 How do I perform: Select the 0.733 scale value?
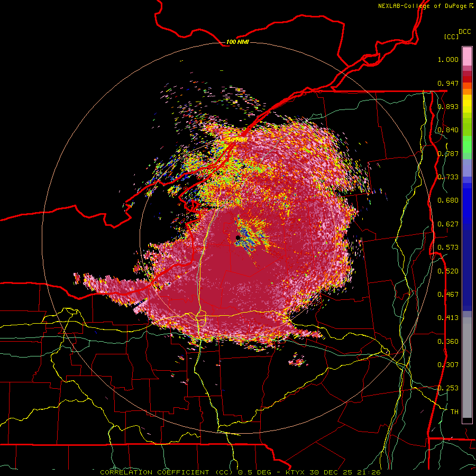tap(448, 177)
